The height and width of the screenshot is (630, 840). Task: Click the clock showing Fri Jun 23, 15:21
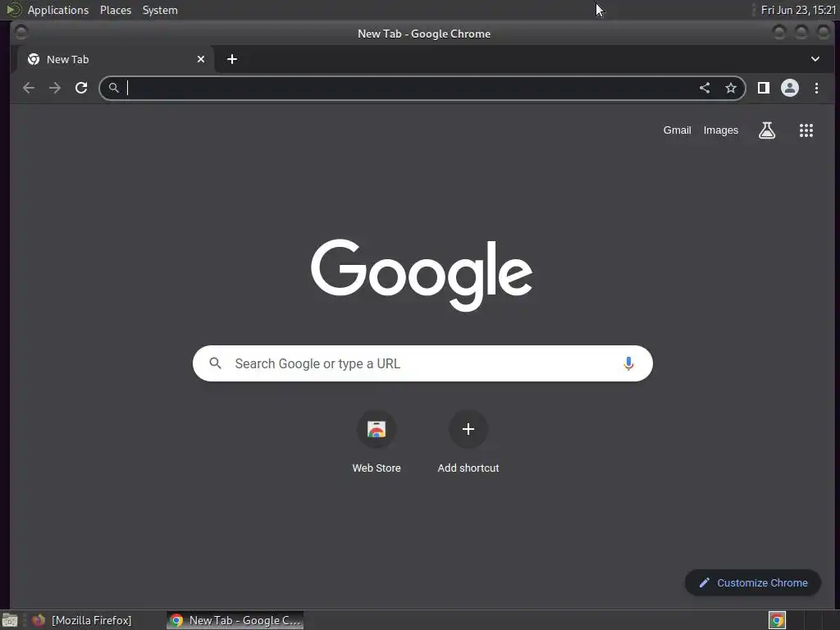798,10
